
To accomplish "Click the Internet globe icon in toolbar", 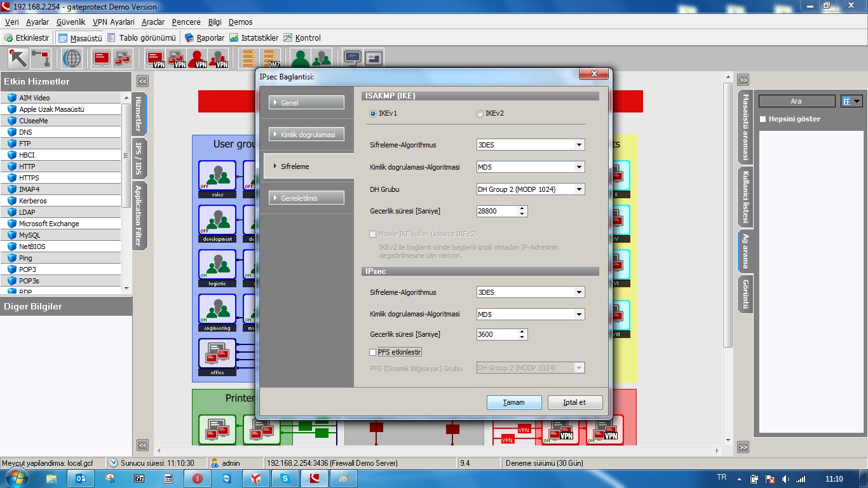I will click(72, 58).
